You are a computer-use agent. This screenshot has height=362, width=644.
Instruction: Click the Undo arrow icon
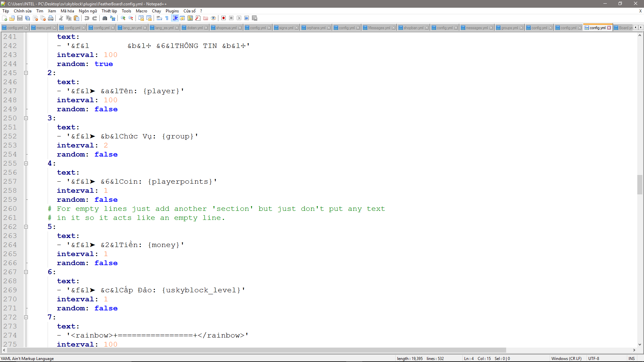87,18
